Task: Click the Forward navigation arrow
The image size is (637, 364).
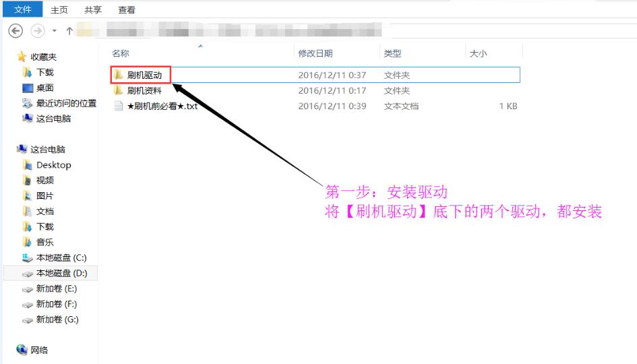Action: [x=38, y=31]
